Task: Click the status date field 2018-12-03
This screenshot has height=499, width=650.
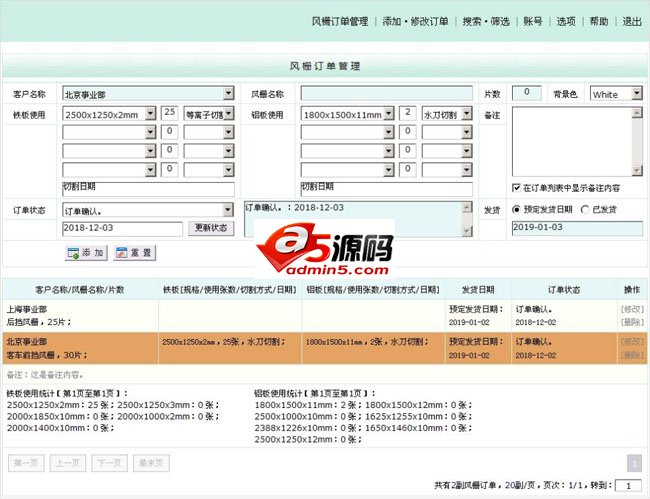Action: click(x=122, y=229)
